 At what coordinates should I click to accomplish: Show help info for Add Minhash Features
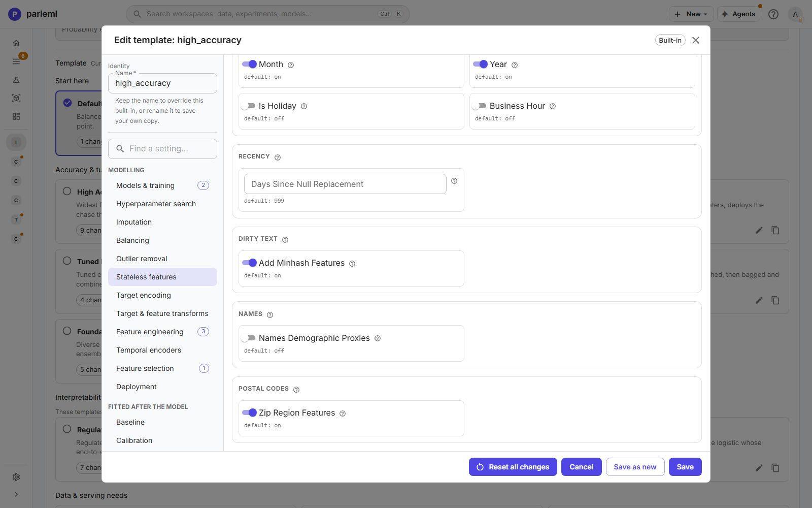(352, 264)
